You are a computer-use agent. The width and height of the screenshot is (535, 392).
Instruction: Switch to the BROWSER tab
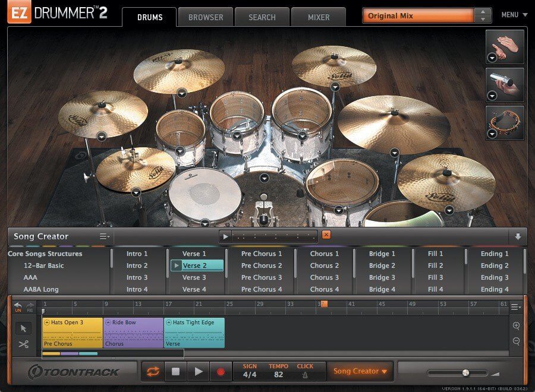[205, 17]
